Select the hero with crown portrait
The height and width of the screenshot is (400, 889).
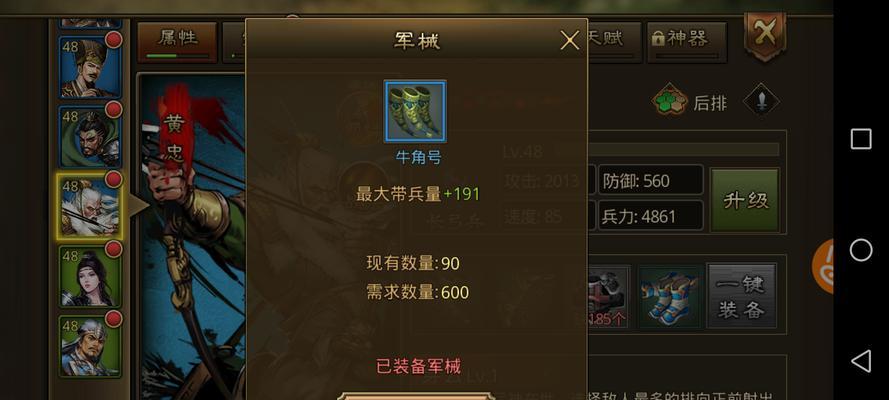[90, 67]
